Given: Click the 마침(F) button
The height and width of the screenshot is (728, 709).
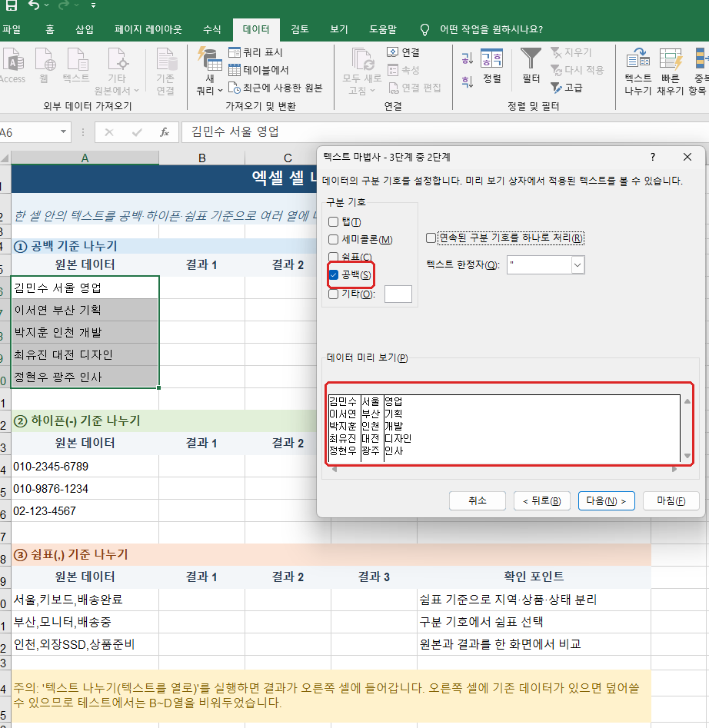Looking at the screenshot, I should [671, 500].
